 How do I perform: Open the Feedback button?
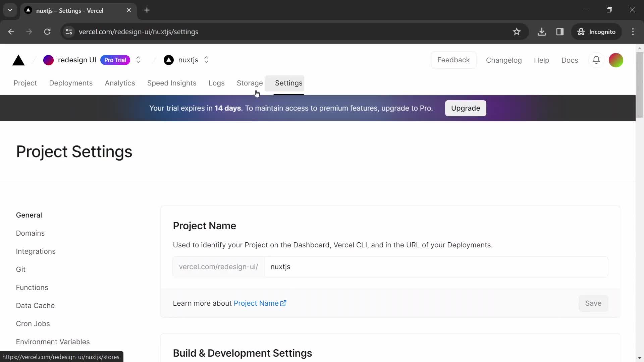pos(453,60)
